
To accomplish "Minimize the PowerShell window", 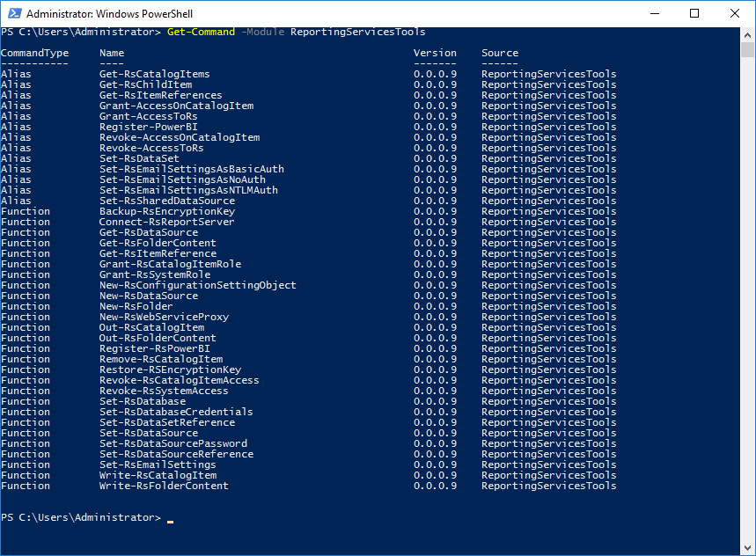I will [654, 13].
